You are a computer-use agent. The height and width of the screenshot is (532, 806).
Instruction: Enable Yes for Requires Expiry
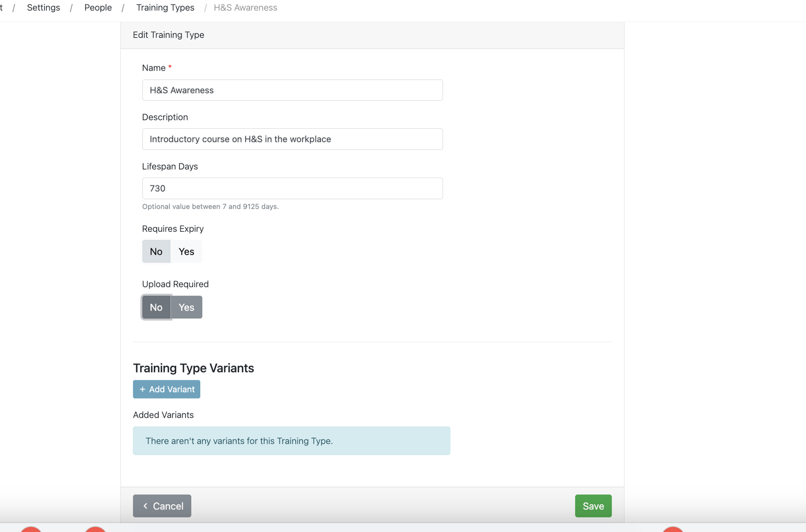[186, 251]
